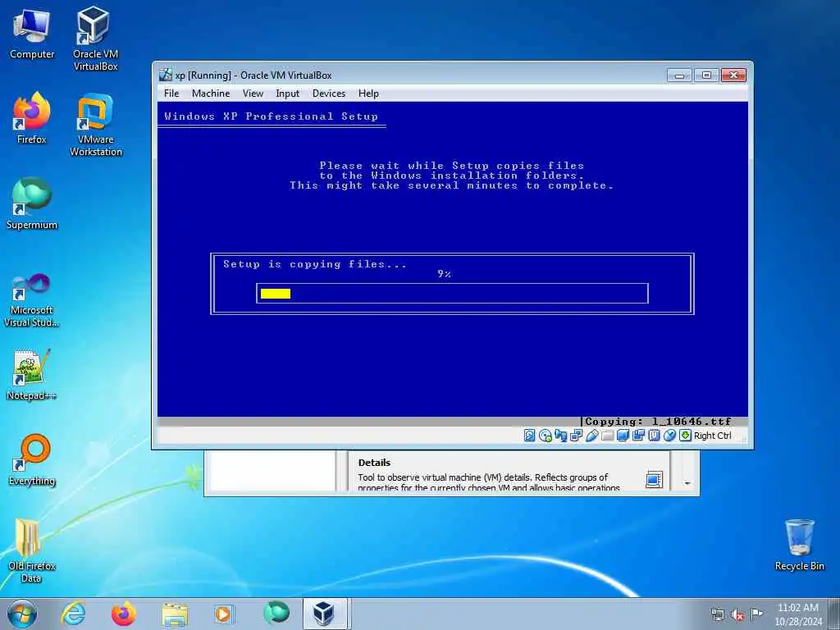Select the Old Firefox Data folder
Image resolution: width=840 pixels, height=630 pixels.
point(32,551)
